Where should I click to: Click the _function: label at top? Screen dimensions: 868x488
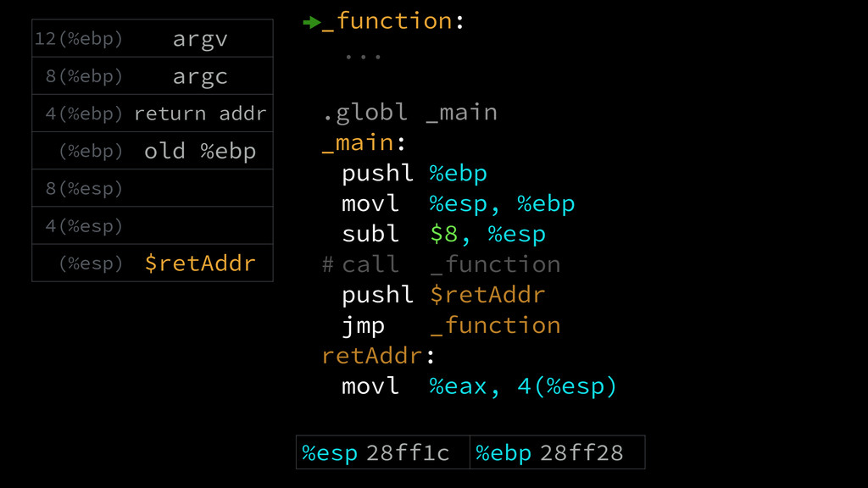tap(392, 21)
